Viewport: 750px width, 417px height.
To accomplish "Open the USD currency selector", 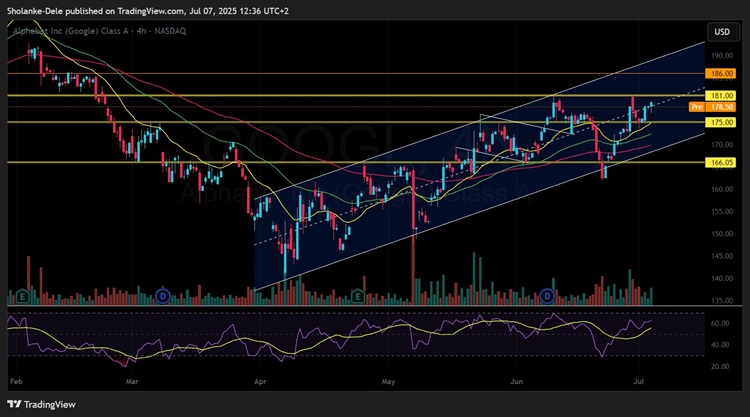I will [722, 32].
